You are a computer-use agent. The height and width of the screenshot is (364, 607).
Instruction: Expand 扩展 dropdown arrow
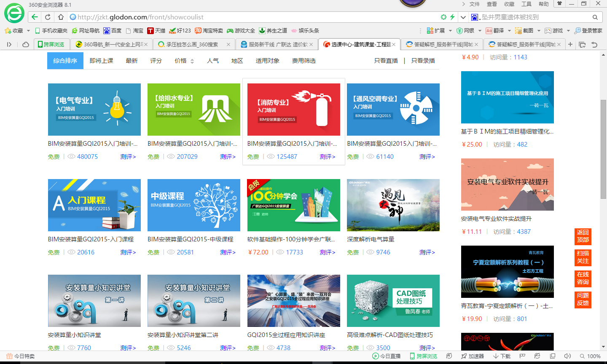450,31
